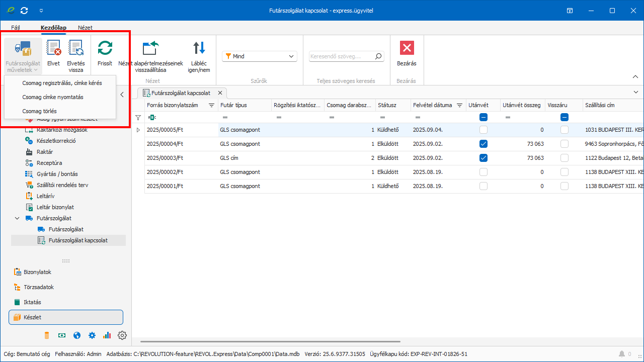Screen dimensions: 644x362
Task: Toggle Utánvét checkbox for 2025/00005/Ft
Action: (484, 130)
